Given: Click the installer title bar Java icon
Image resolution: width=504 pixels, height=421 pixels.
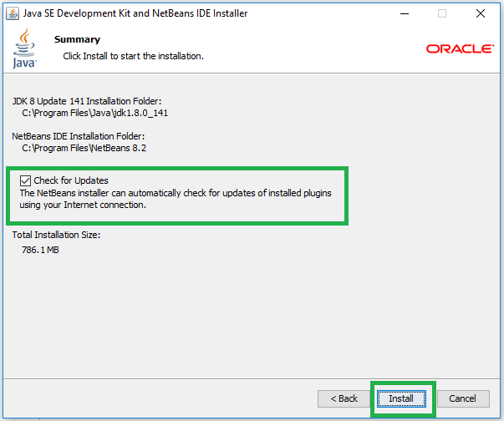Looking at the screenshot, I should (x=13, y=13).
